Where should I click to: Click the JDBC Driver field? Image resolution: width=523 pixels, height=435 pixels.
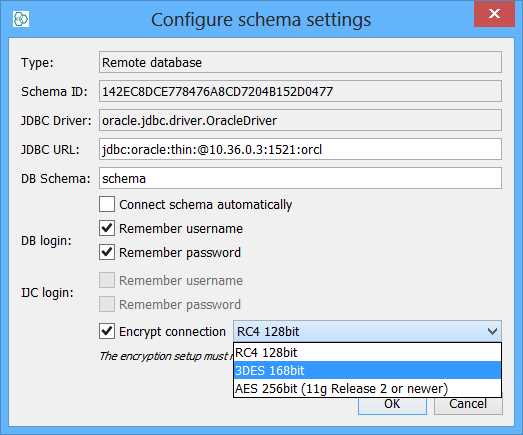pyautogui.click(x=300, y=120)
